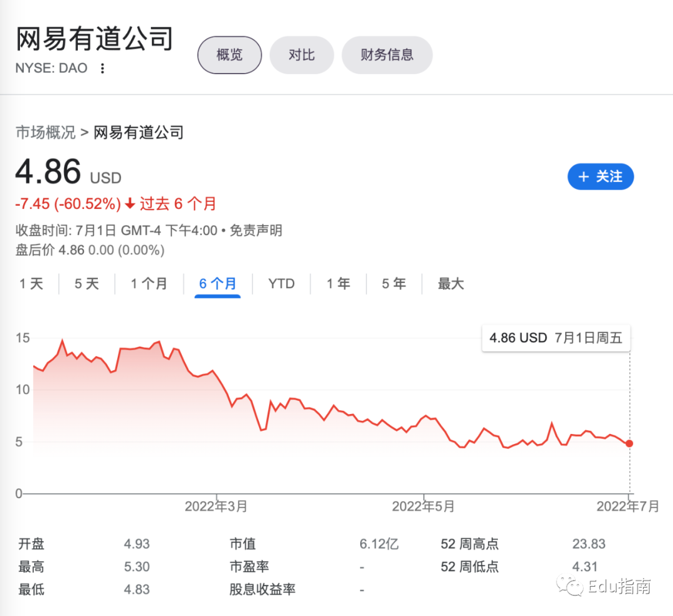Click the 开盘 value 4.93
Image resolution: width=673 pixels, height=616 pixels.
[x=137, y=544]
